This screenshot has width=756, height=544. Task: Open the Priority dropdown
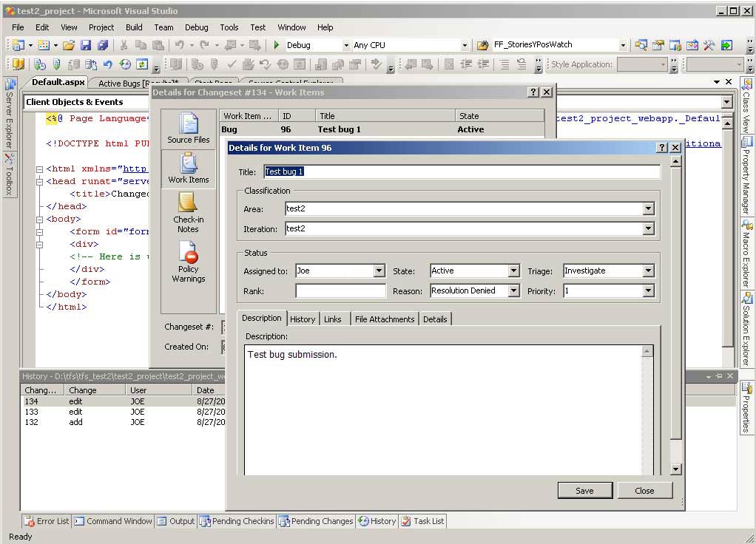[649, 290]
